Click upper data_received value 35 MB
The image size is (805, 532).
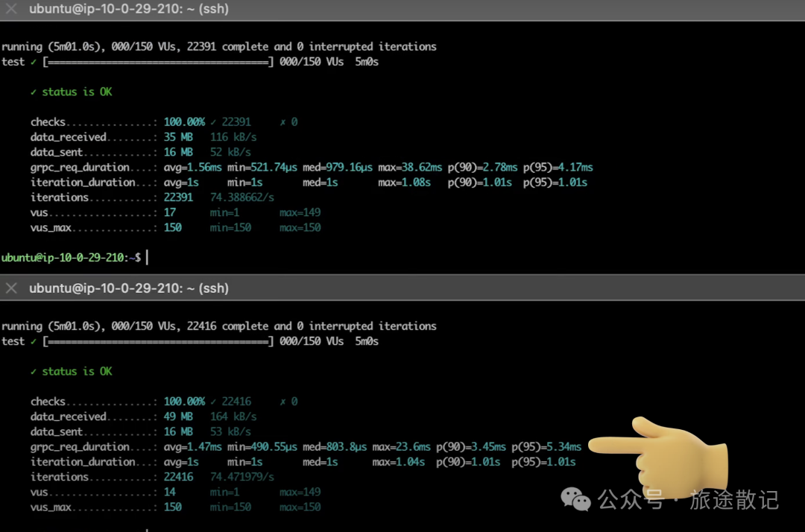[x=178, y=137]
